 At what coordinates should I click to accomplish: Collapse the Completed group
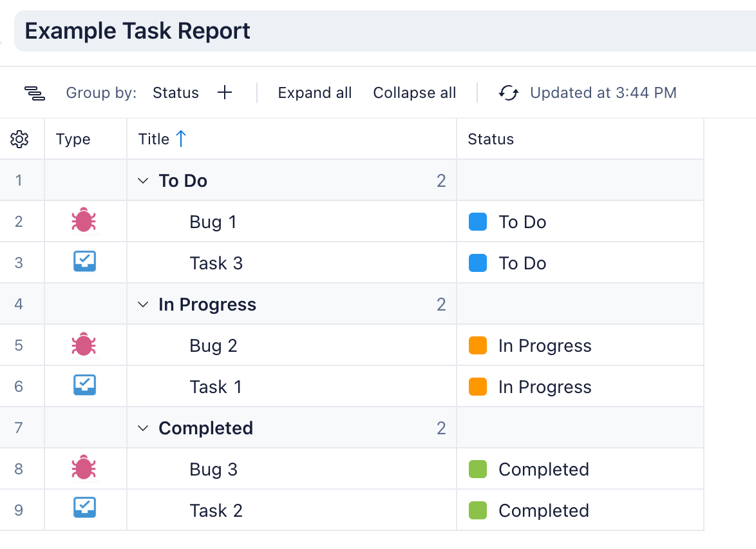(143, 429)
